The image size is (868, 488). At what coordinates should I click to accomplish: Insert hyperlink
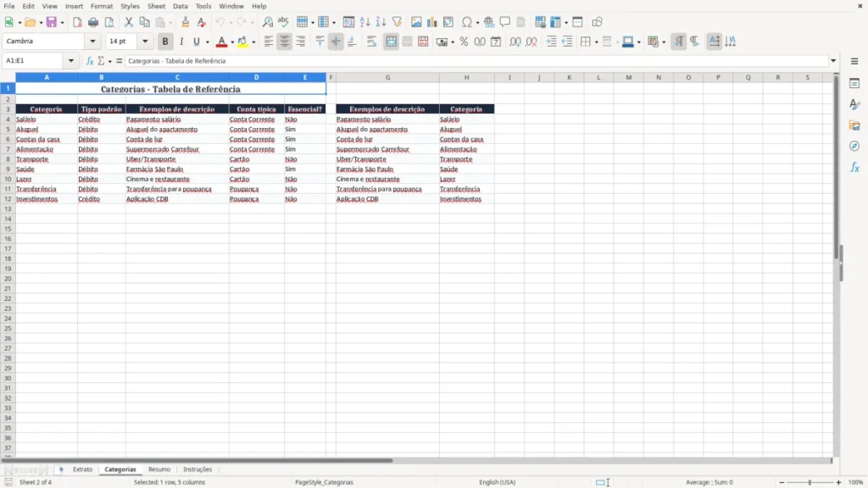489,22
